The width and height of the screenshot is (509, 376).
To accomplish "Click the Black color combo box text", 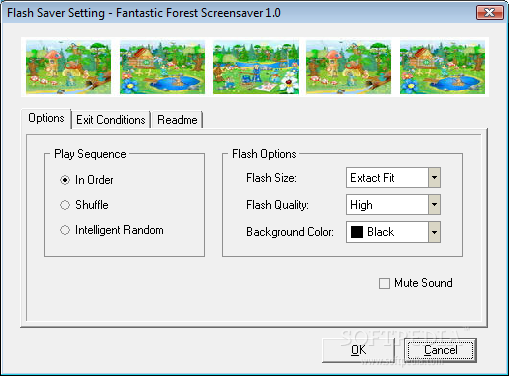I will tap(380, 232).
